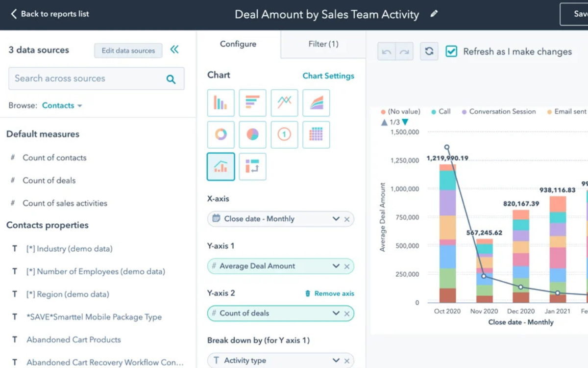
Task: Expand Close date - Monthly dropdown
Action: pos(336,219)
